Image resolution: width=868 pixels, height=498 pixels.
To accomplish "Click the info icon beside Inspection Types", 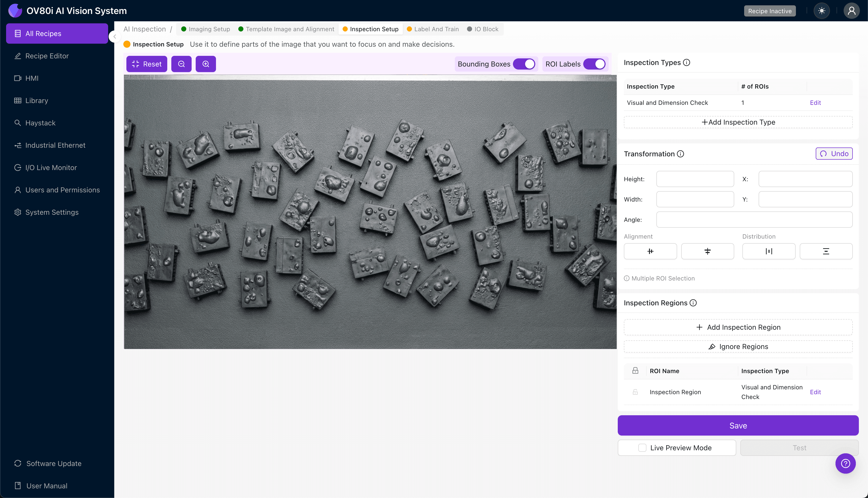I will (x=686, y=63).
